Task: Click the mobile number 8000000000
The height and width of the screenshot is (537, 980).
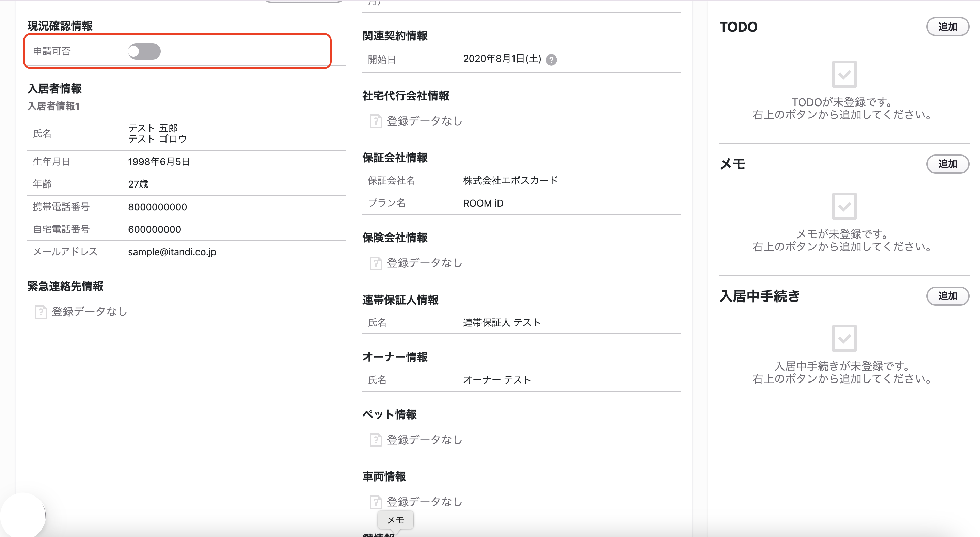Action: pos(158,207)
